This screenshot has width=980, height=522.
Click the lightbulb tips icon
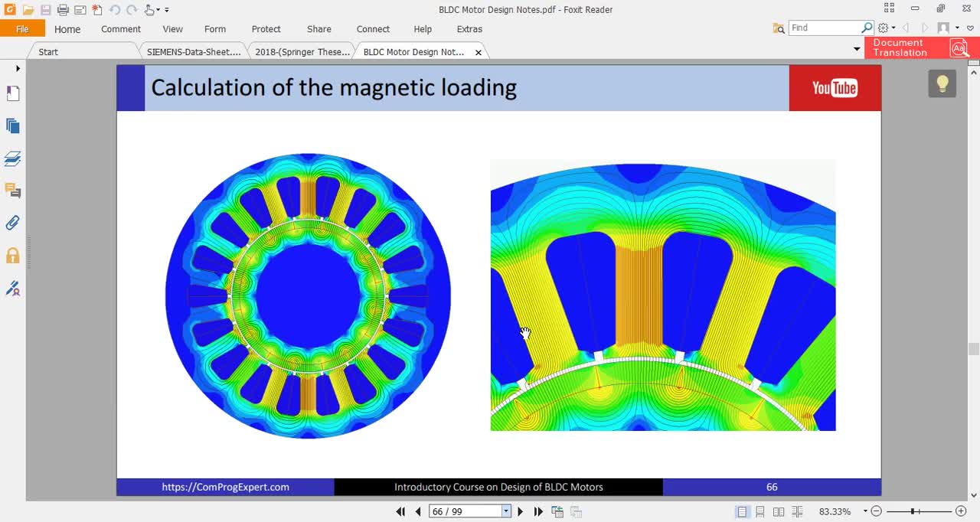tap(942, 83)
